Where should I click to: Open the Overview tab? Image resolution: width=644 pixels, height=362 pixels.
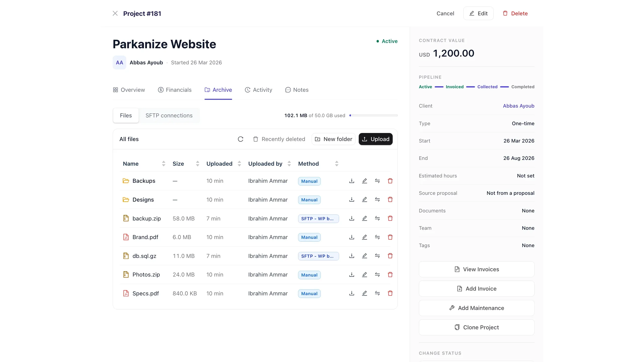click(129, 90)
